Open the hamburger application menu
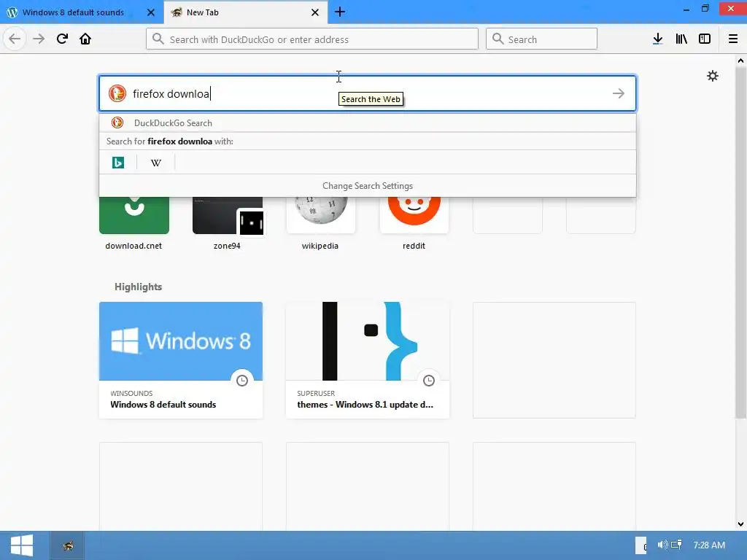The height and width of the screenshot is (560, 747). point(733,39)
